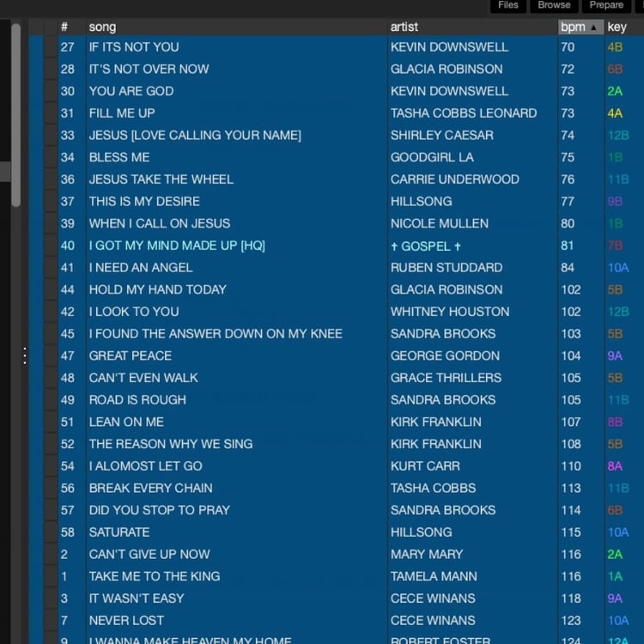The width and height of the screenshot is (644, 644).
Task: Sort by the artist column header
Action: pos(404,27)
